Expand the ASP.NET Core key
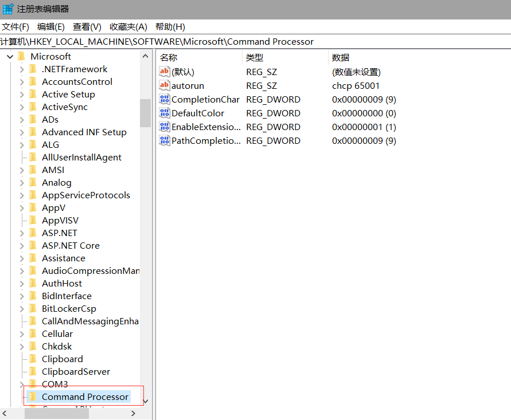This screenshot has width=511, height=420. [22, 246]
